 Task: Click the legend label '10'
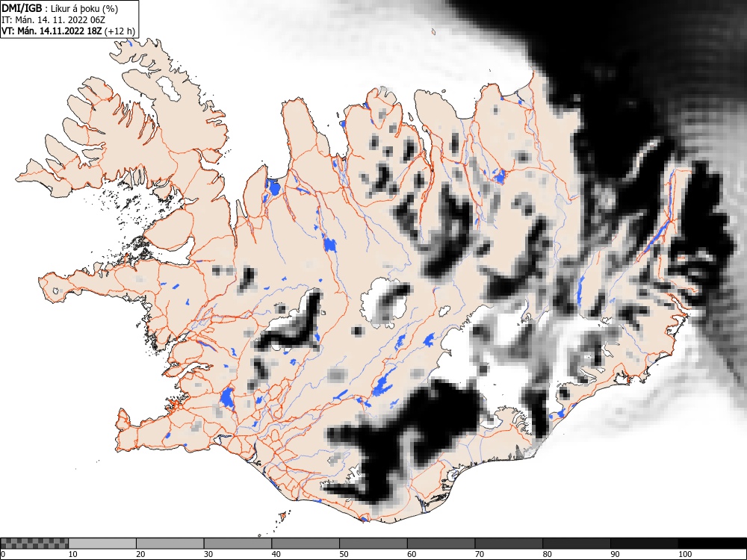(x=72, y=554)
